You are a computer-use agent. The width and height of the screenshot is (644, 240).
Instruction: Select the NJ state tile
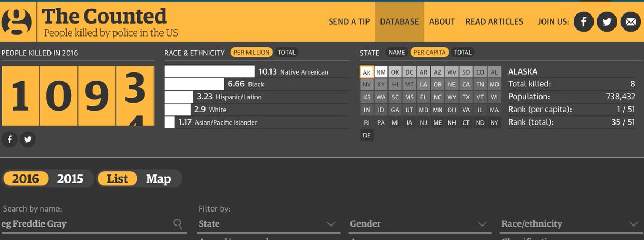tap(423, 122)
